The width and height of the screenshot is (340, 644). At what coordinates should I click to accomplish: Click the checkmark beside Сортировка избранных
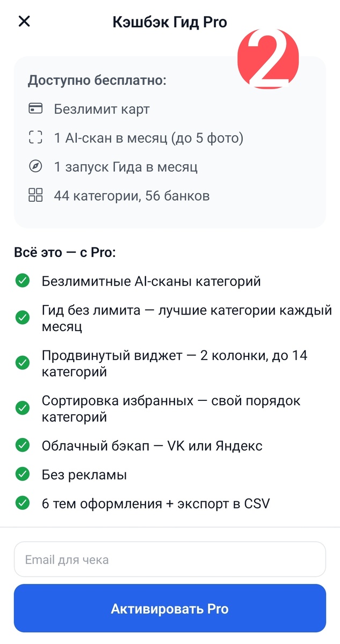[x=23, y=408]
